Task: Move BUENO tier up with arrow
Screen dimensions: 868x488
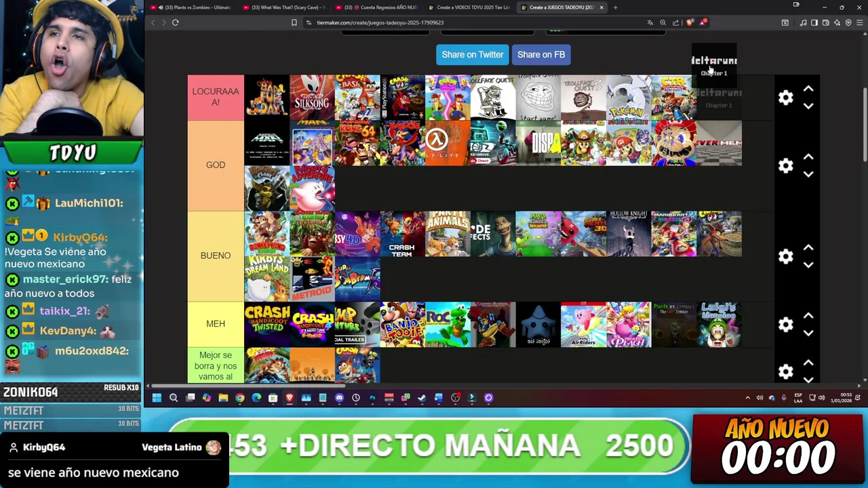Action: click(x=808, y=247)
